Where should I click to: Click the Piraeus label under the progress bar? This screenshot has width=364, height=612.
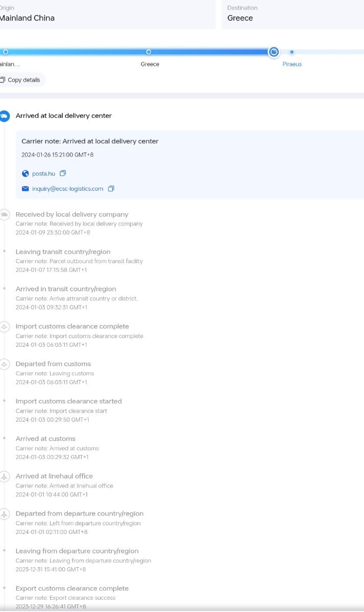(x=292, y=64)
